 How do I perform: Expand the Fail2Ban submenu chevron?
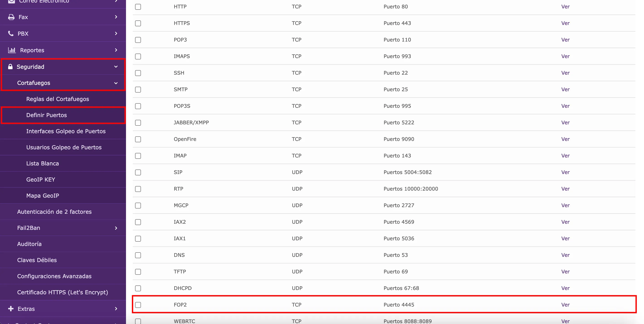pyautogui.click(x=116, y=228)
